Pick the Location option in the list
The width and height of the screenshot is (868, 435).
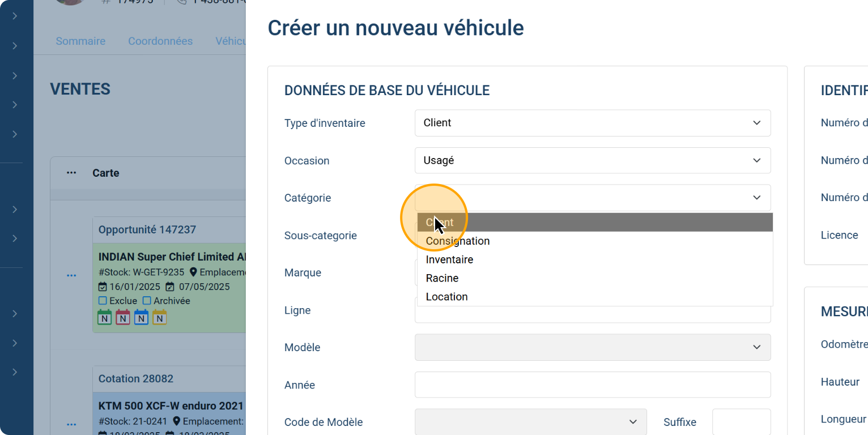tap(446, 297)
